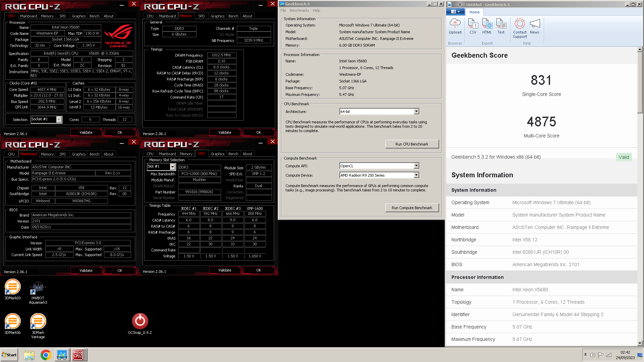Open the quick access toolbar customize arrow
The height and width of the screenshot is (362, 644).
point(460,4)
